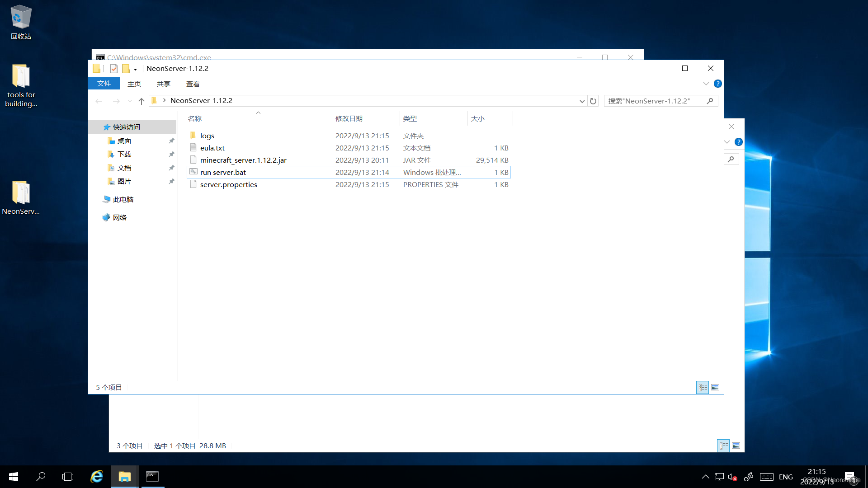Refresh the NeonServer-1.12.2 folder view
The width and height of the screenshot is (868, 488).
pos(593,101)
